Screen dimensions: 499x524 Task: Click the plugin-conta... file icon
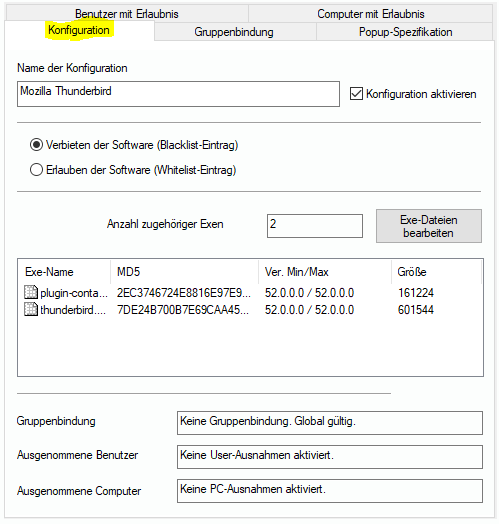tap(31, 292)
